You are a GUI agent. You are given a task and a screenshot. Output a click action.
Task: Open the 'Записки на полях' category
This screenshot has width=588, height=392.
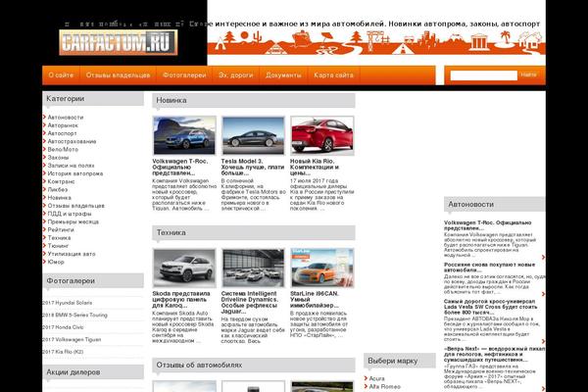[71, 166]
